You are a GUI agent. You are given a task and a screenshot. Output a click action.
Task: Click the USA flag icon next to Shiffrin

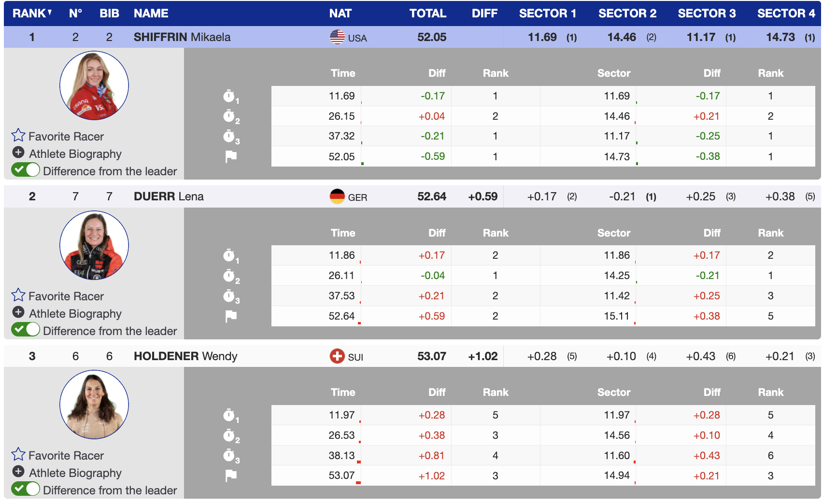click(x=337, y=37)
